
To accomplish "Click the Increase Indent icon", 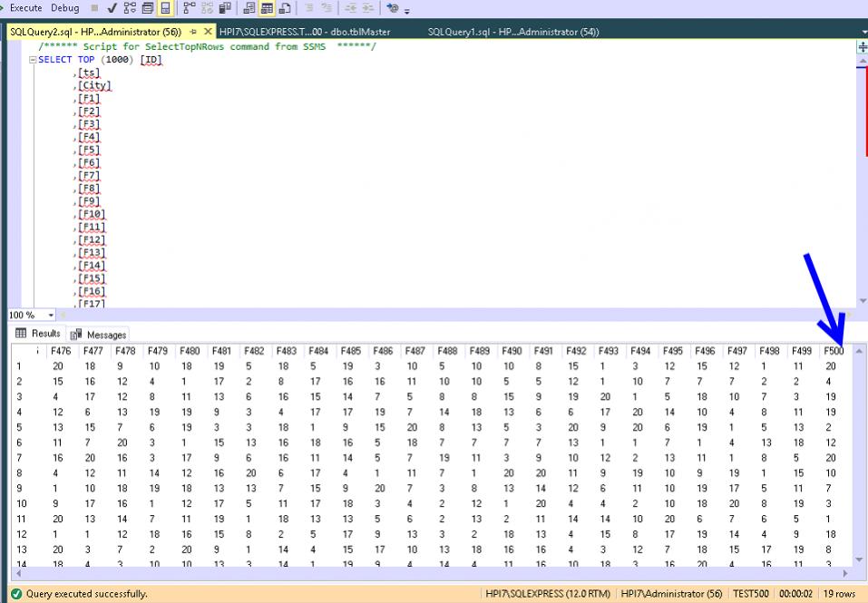I will [x=368, y=8].
